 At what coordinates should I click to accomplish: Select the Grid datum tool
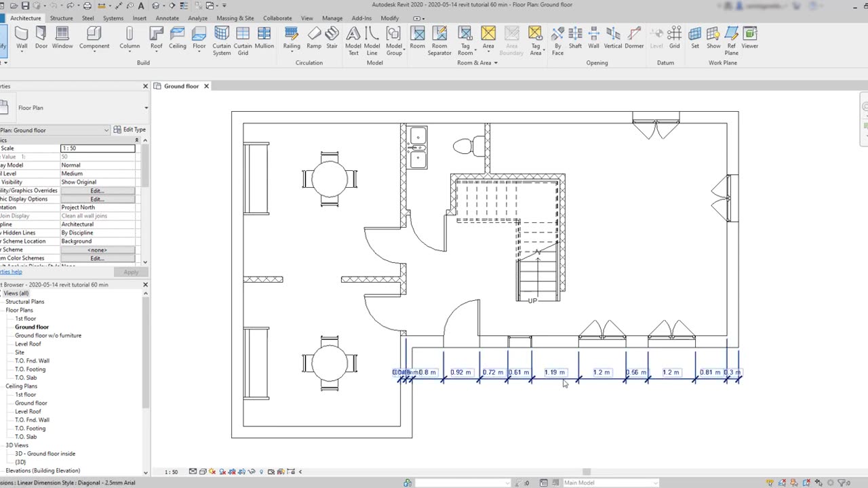tap(674, 38)
